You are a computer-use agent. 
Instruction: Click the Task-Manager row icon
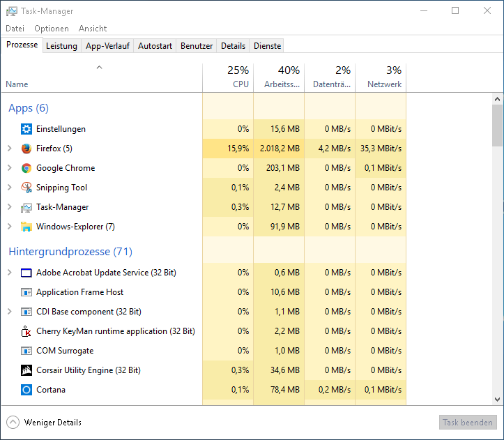26,208
